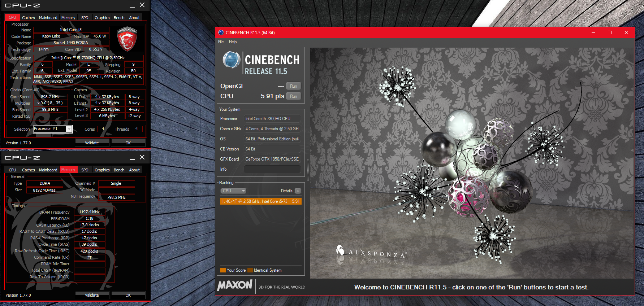This screenshot has height=306, width=644.
Task: Switch to Memory tab in top CPU-Z
Action: tap(68, 18)
